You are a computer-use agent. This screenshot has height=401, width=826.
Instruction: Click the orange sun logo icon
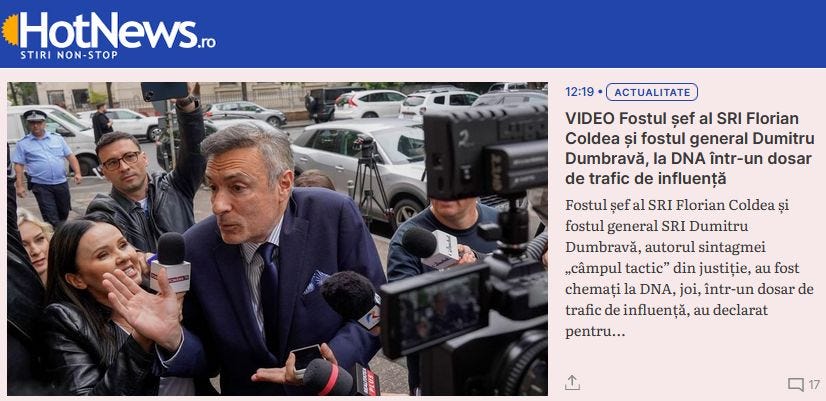(11, 30)
